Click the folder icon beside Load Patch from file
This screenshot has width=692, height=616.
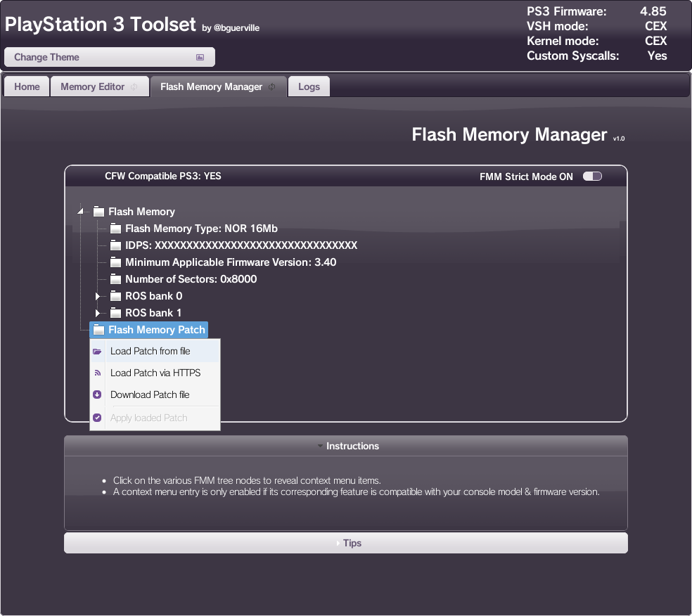98,351
